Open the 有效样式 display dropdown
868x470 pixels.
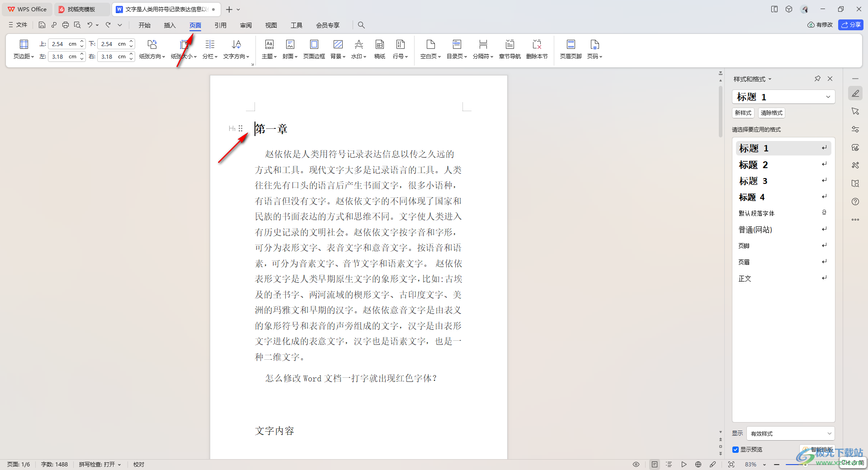tap(790, 433)
